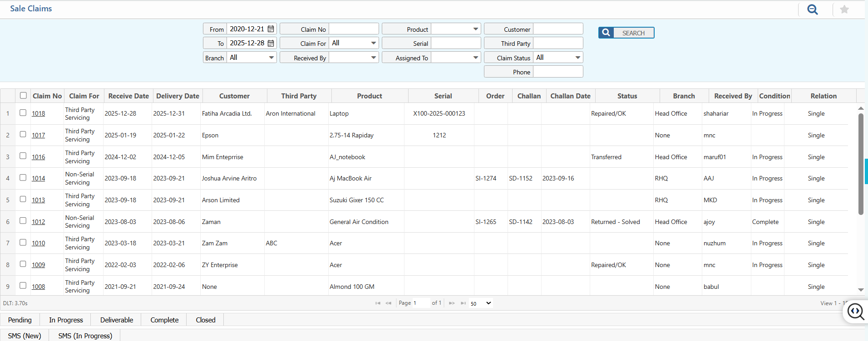The width and height of the screenshot is (868, 341).
Task: Click the magnifier search icon in header
Action: pos(812,10)
